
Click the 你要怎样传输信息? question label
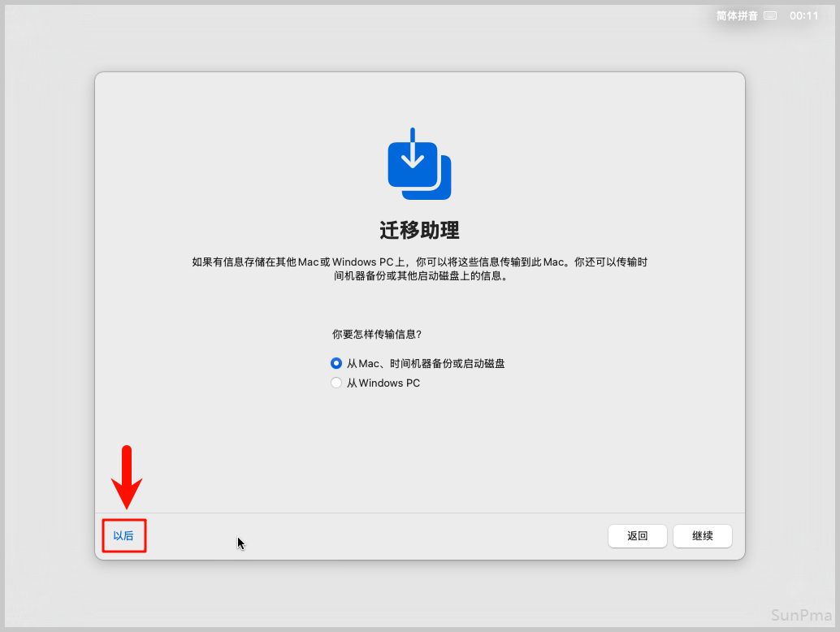(x=377, y=334)
